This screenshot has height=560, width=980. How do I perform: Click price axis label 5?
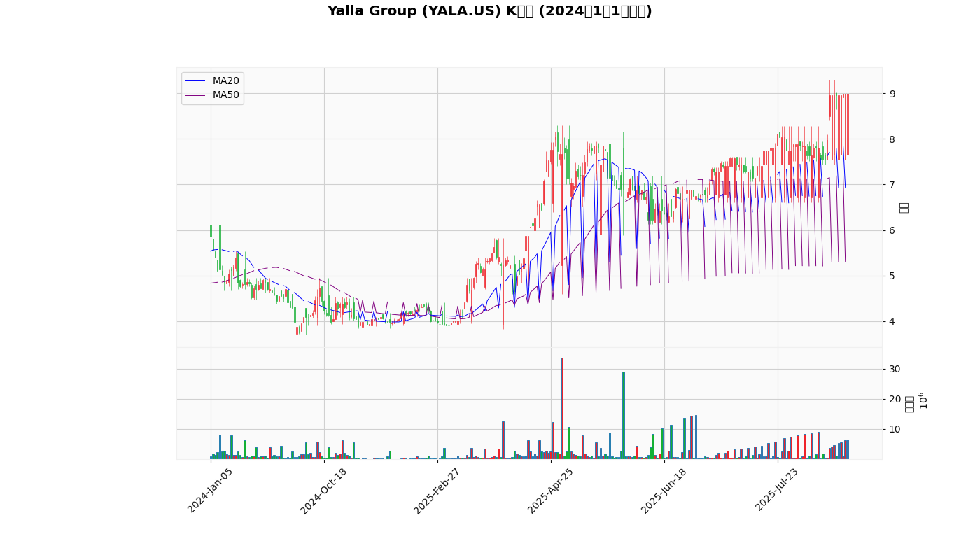pyautogui.click(x=892, y=276)
